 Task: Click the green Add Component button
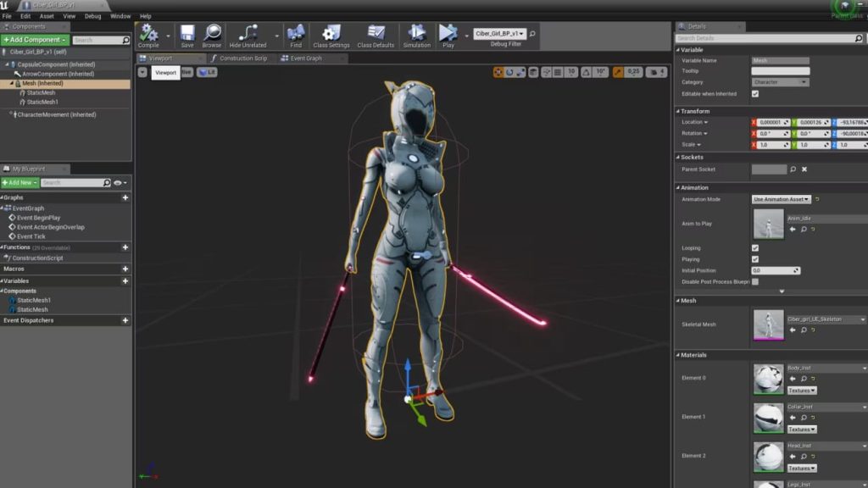tap(35, 40)
